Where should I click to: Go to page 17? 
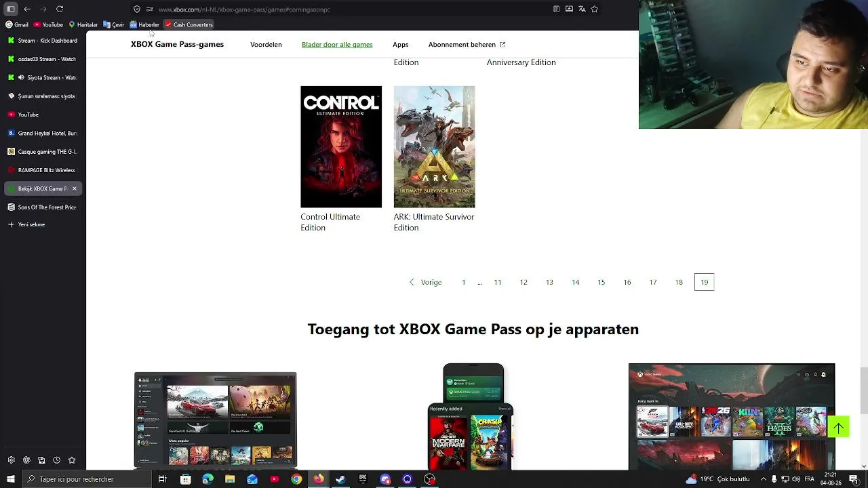(x=653, y=282)
